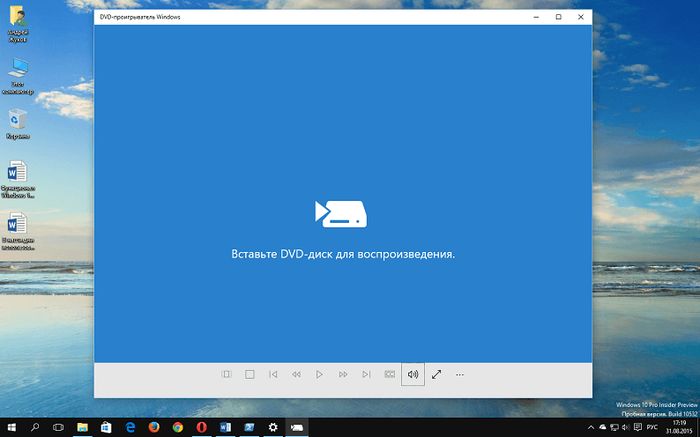The height and width of the screenshot is (437, 700).
Task: Toggle closed captions icon
Action: tap(389, 374)
